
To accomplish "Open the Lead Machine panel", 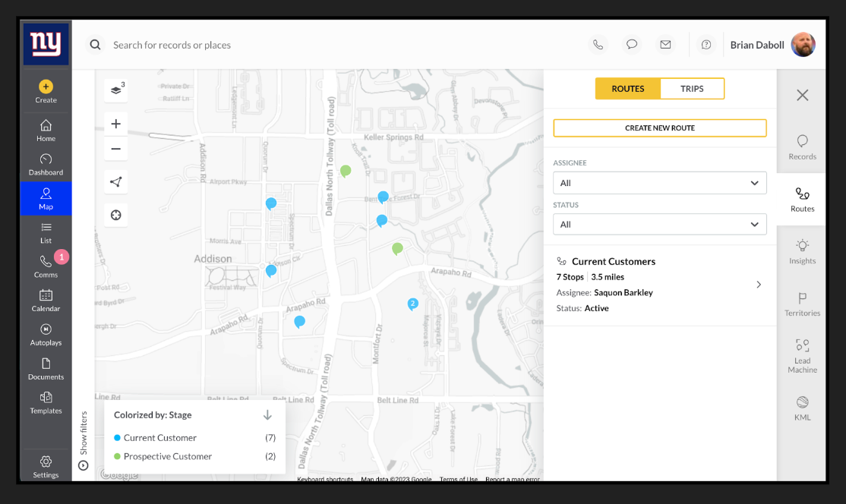I will pyautogui.click(x=802, y=356).
